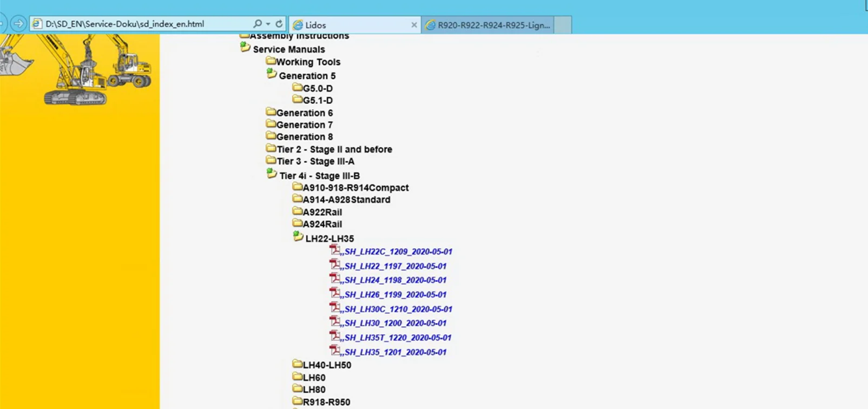This screenshot has height=409, width=868.
Task: Collapse the LH22-LH35 open folder
Action: (x=298, y=236)
